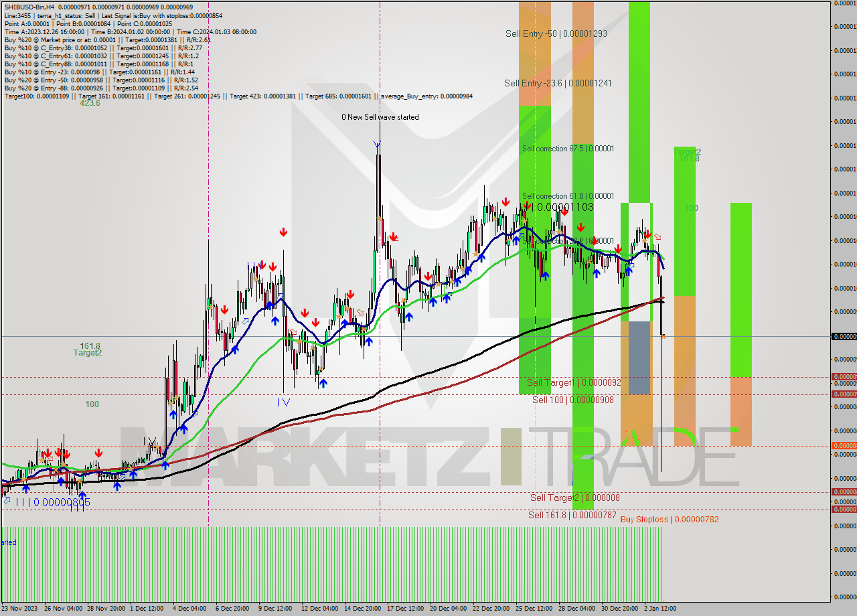This screenshot has width=857, height=616.
Task: Click the 'Buy %10 @ Entry -23' line
Action: pyautogui.click(x=100, y=72)
